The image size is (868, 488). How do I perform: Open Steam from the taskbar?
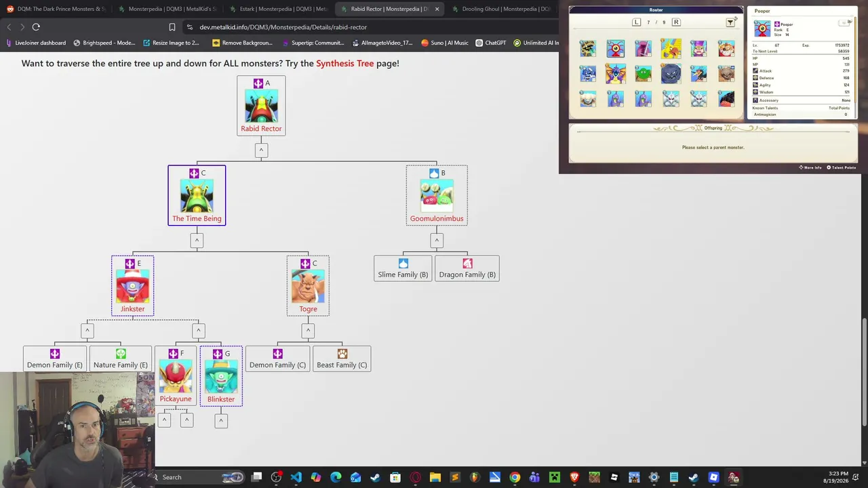tap(375, 477)
